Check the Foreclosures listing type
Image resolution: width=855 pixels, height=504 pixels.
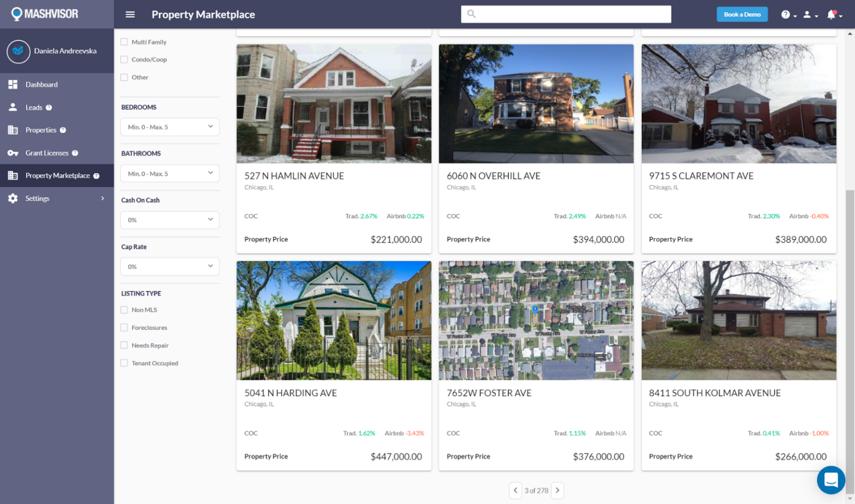coord(124,327)
